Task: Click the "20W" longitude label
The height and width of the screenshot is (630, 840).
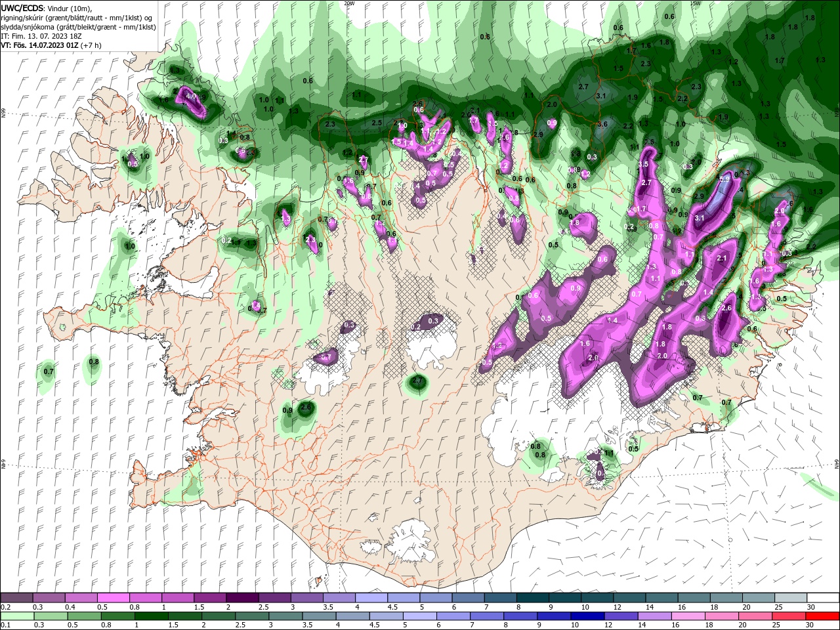Action: point(349,3)
